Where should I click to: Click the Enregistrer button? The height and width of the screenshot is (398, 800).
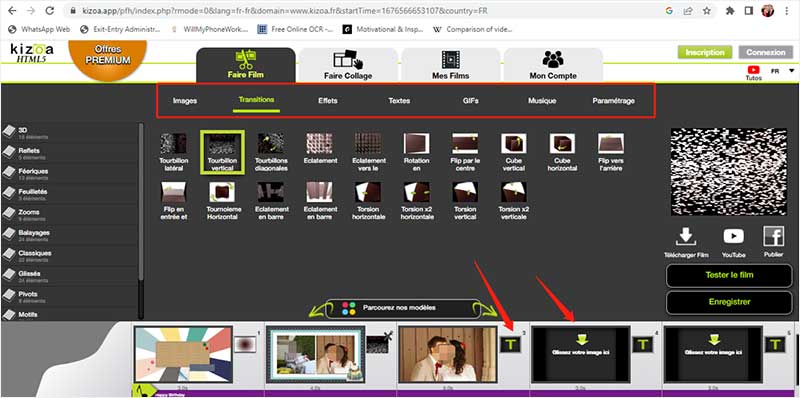click(x=729, y=302)
